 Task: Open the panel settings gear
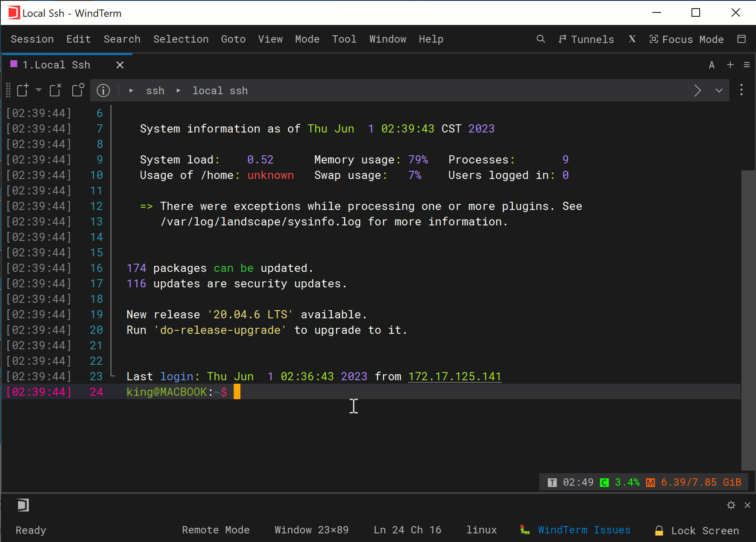pyautogui.click(x=731, y=505)
